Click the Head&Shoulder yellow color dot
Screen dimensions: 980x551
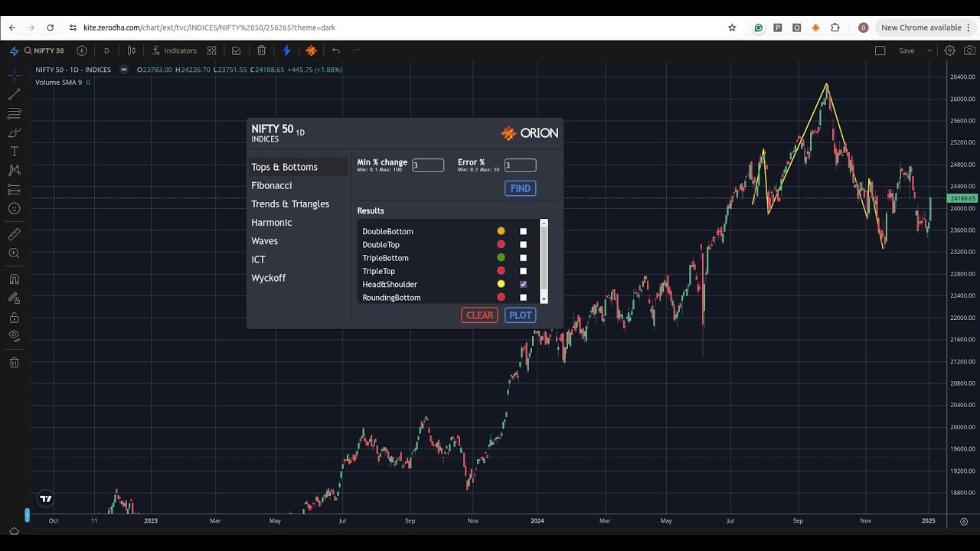pyautogui.click(x=501, y=284)
